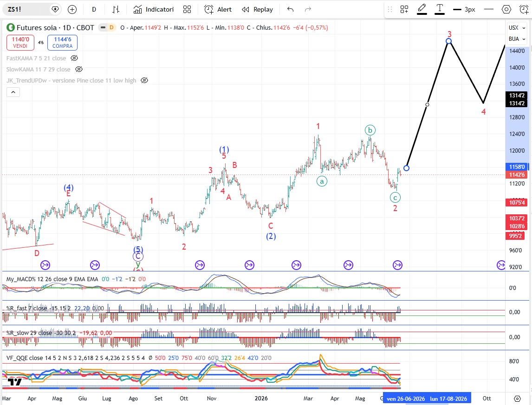Click the TradingView logo at bottom left
Image resolution: width=532 pixels, height=405 pixels.
pos(14,382)
